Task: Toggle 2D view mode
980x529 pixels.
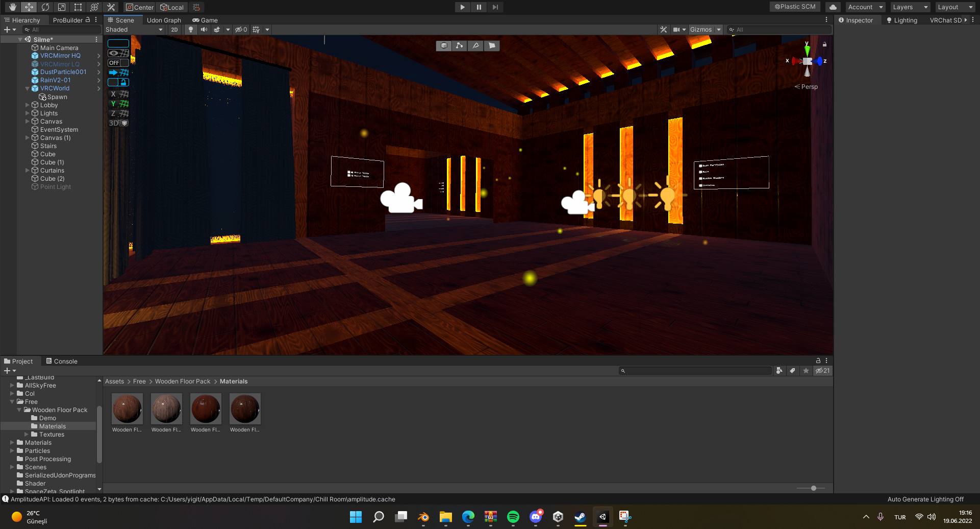Action: click(174, 30)
